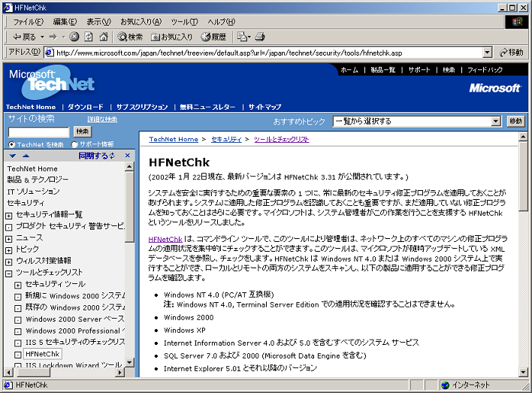This screenshot has height=393, width=532.
Task: Click the up arrow in the tree pane header
Action: pyautogui.click(x=26, y=156)
